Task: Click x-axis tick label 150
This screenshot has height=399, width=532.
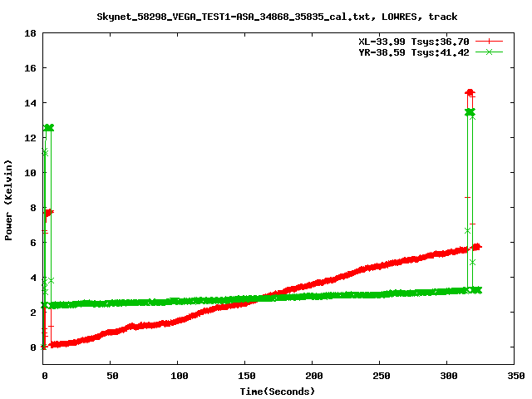Action: click(246, 376)
